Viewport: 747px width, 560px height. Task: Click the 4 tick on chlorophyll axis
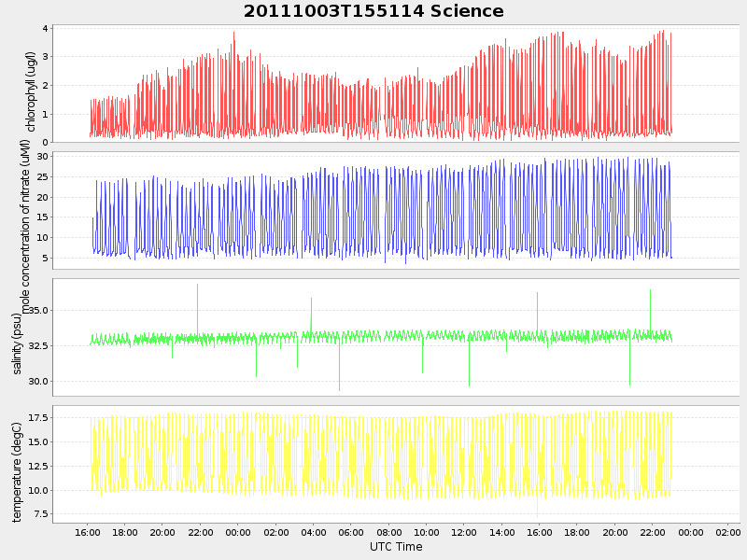(x=45, y=29)
